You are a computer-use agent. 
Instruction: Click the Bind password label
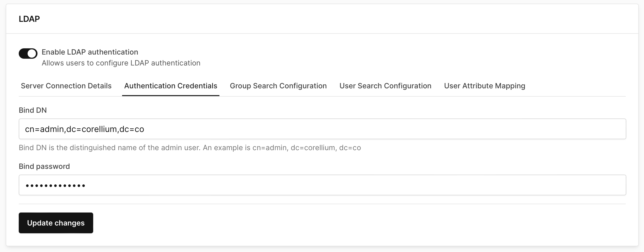tap(44, 166)
